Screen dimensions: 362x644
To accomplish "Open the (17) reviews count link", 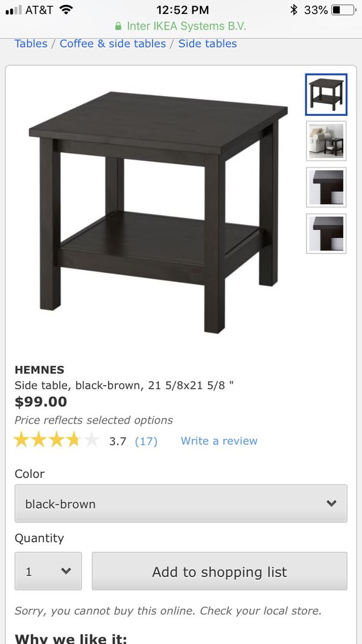I will [146, 441].
